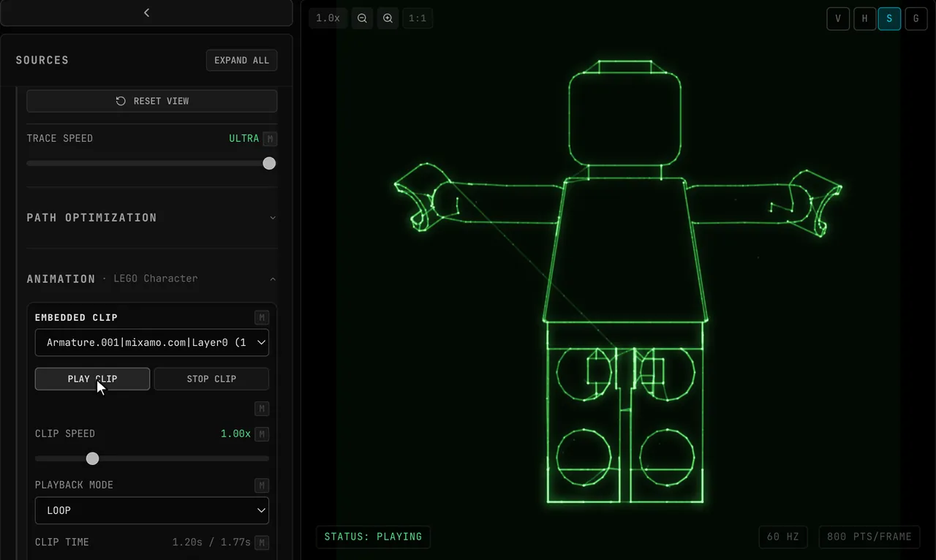Collapse sidebar with the back chevron
The image size is (936, 560).
click(146, 12)
